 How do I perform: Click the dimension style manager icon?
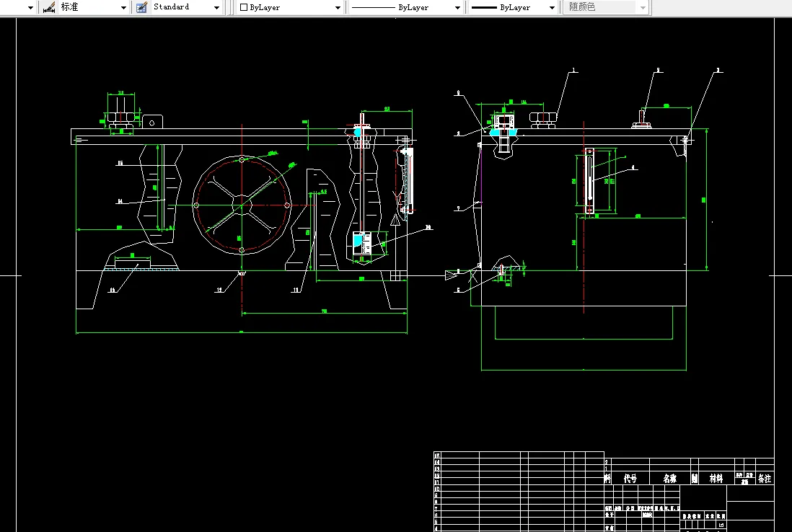[x=49, y=8]
